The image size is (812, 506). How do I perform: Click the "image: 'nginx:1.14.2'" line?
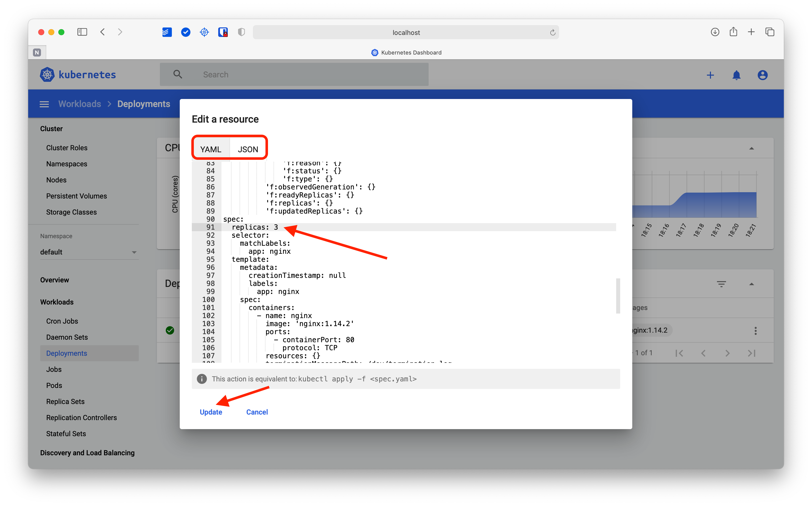310,324
